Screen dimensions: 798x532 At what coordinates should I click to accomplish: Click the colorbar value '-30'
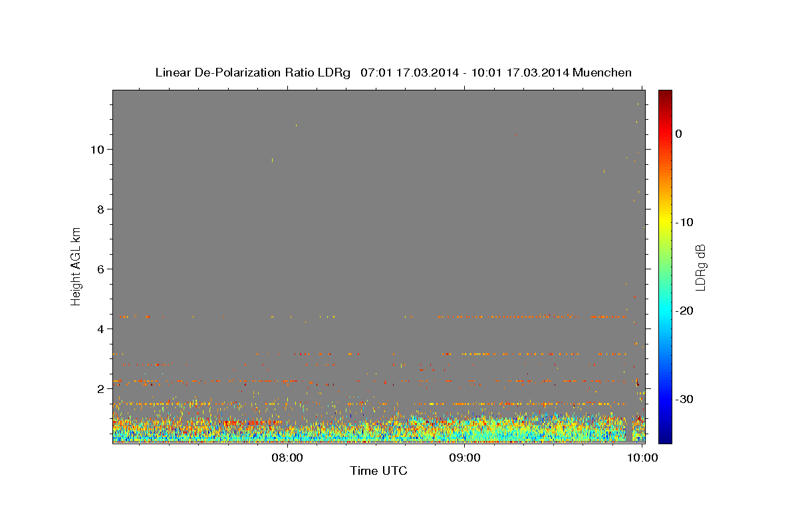coord(685,399)
